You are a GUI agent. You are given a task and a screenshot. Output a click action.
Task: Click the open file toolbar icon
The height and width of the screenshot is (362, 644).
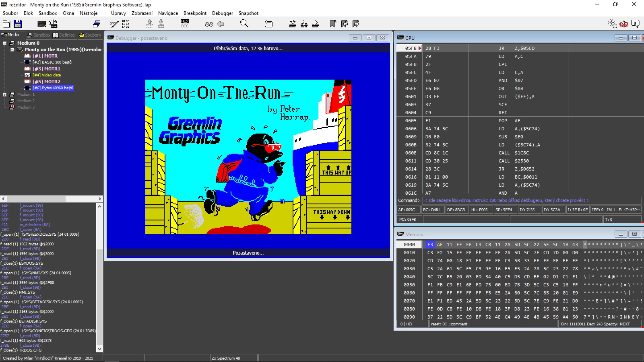[x=6, y=24]
